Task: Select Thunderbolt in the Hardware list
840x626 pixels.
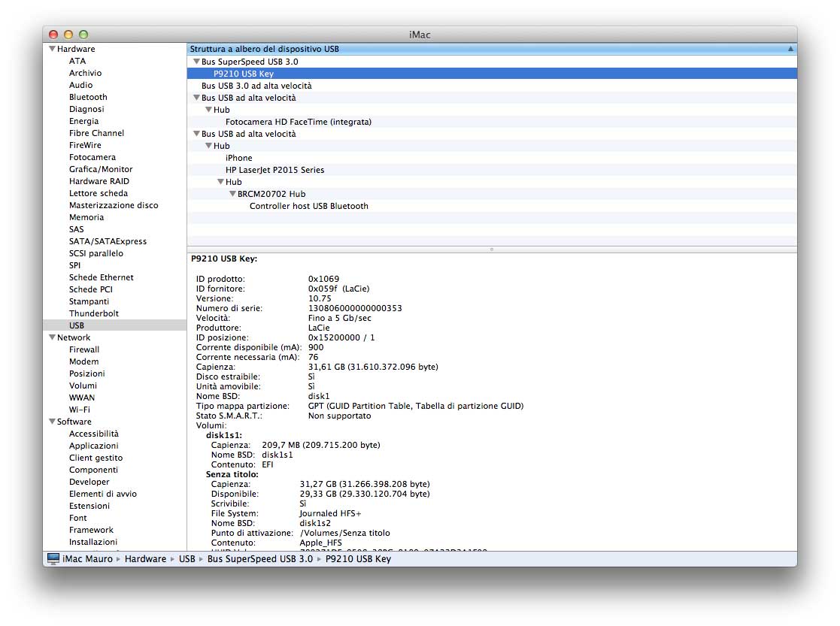Action: pyautogui.click(x=94, y=313)
